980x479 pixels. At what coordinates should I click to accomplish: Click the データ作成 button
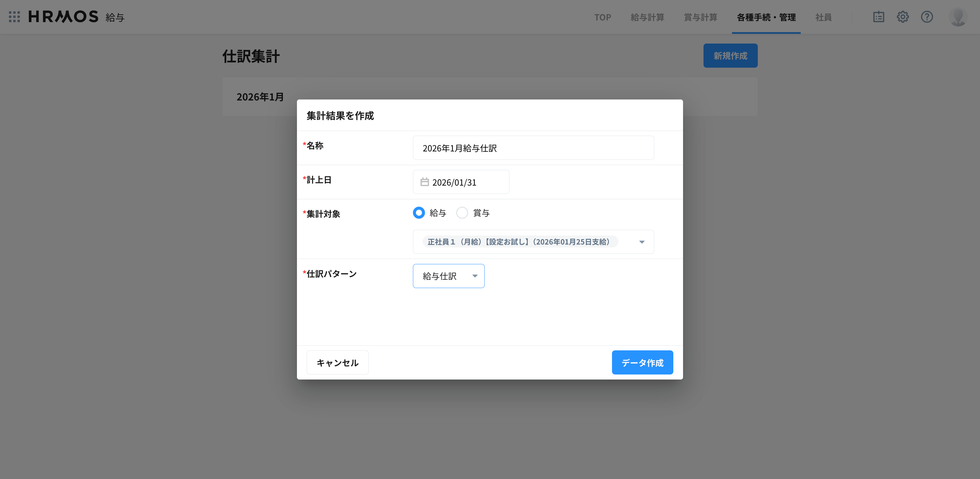click(642, 362)
